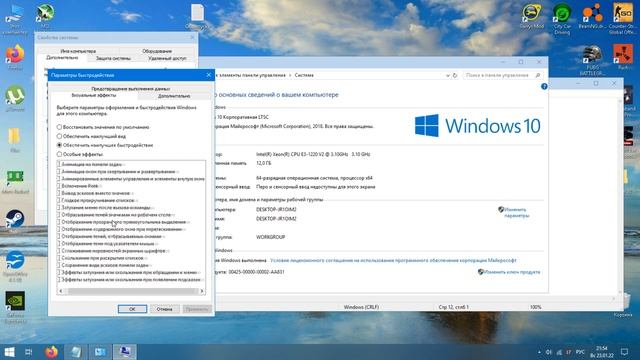Click the volume icon in system tray
Viewport: 640px width, 360px height.
click(x=549, y=352)
